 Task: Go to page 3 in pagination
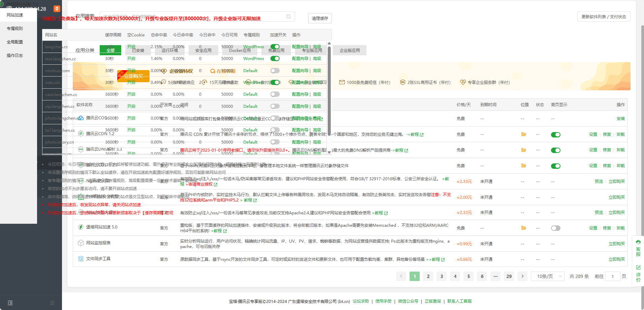click(x=442, y=276)
